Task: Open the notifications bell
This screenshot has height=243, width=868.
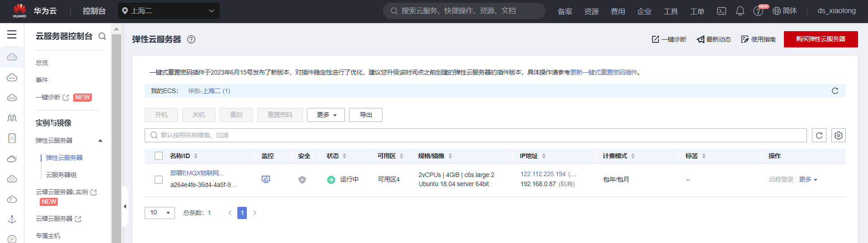Action: [740, 11]
